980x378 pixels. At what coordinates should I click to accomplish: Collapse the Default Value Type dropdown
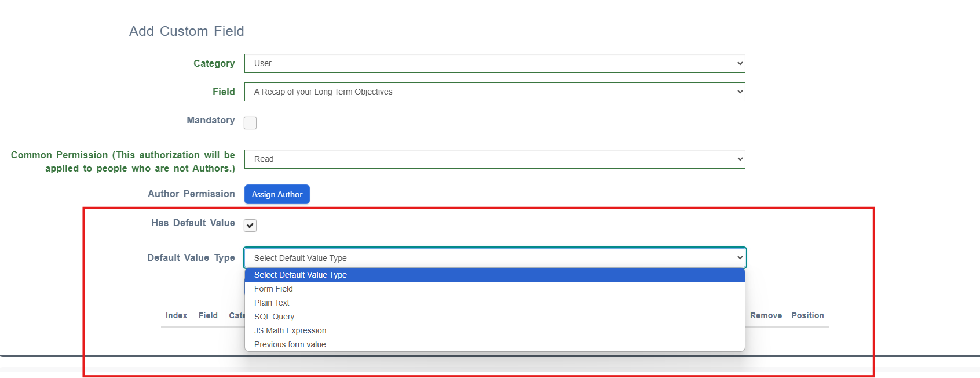tap(495, 258)
